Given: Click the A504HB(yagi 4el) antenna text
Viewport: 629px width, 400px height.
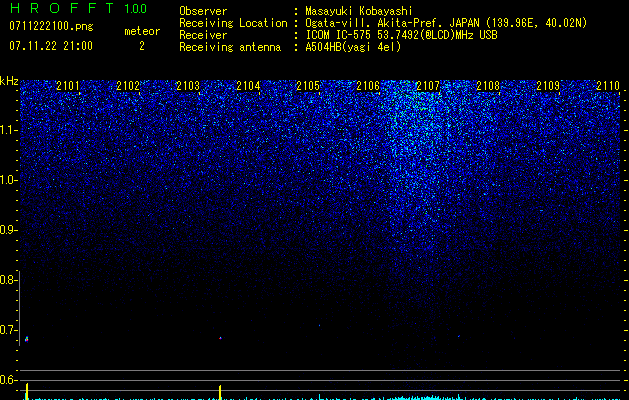Looking at the screenshot, I should point(353,47).
